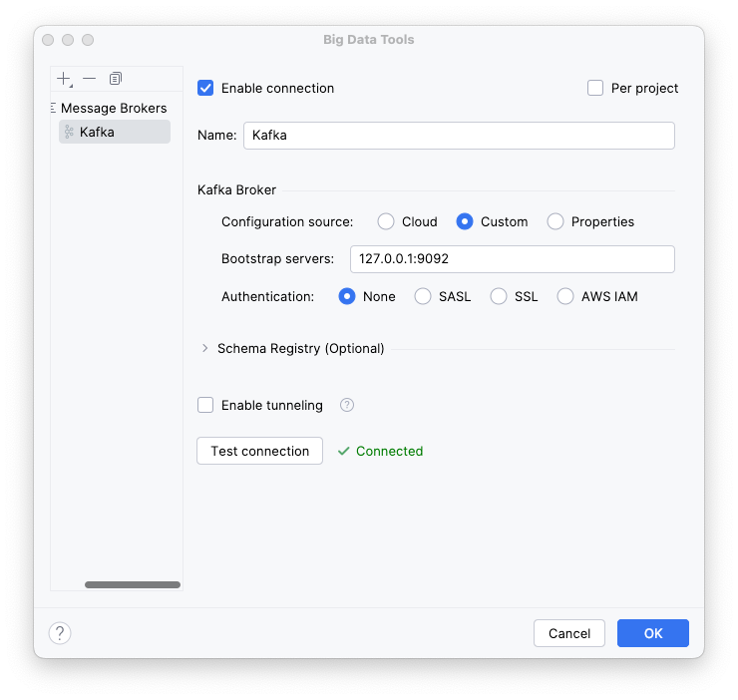Tick the Per project checkbox
The width and height of the screenshot is (738, 700).
595,88
